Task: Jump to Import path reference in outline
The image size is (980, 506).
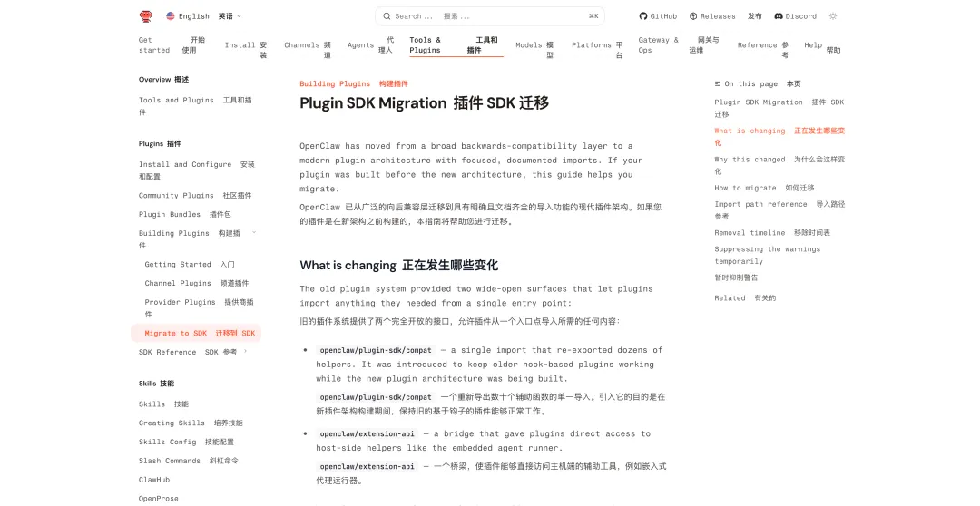Action: [779, 209]
